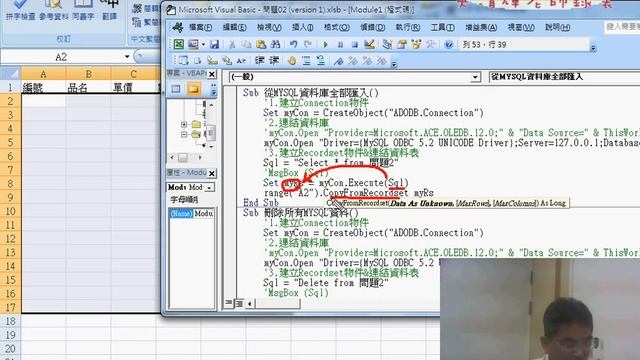Click project tree horizontal scrollbar thumb
This screenshot has width=640, height=360.
[x=183, y=157]
